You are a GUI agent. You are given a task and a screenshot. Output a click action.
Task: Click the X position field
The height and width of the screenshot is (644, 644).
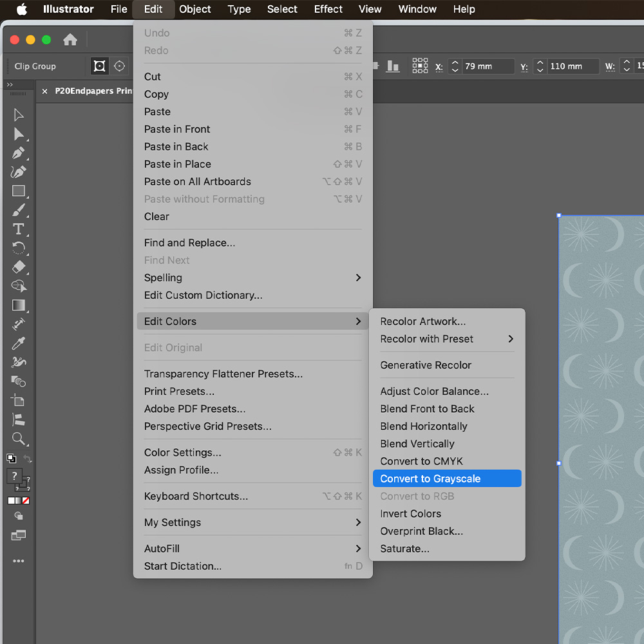click(x=488, y=66)
